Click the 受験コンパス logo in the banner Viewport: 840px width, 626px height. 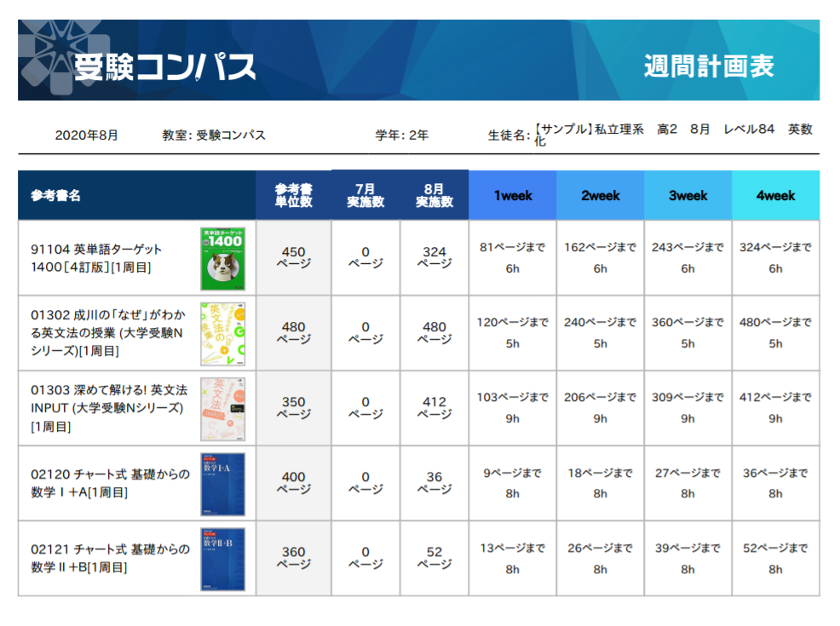click(164, 66)
